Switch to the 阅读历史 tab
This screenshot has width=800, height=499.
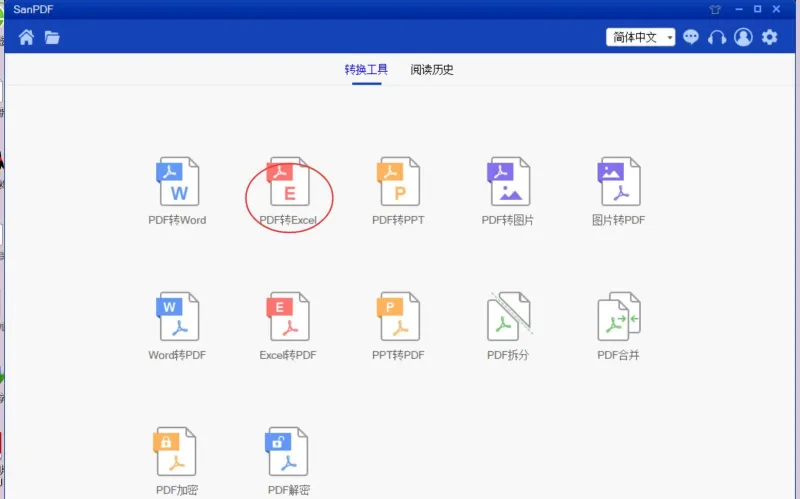click(x=432, y=69)
